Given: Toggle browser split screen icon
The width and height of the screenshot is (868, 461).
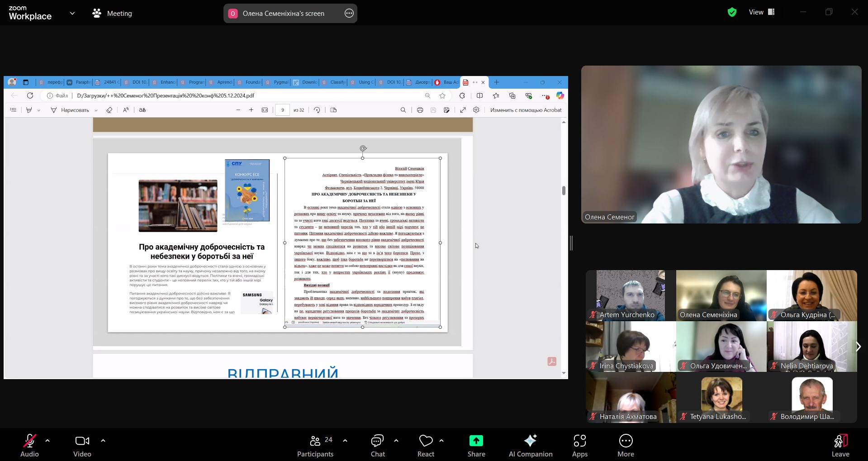Looking at the screenshot, I should click(479, 95).
